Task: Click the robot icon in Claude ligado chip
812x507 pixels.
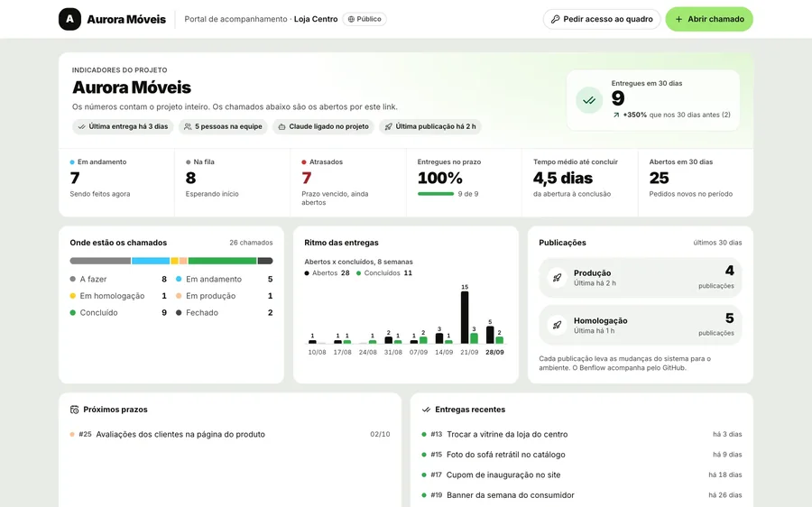Action: coord(281,126)
